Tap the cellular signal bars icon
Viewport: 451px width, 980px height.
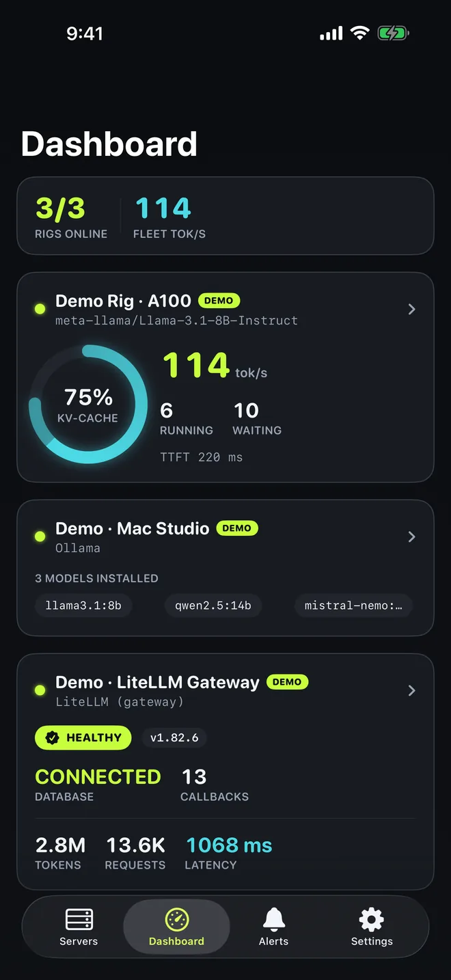[331, 33]
